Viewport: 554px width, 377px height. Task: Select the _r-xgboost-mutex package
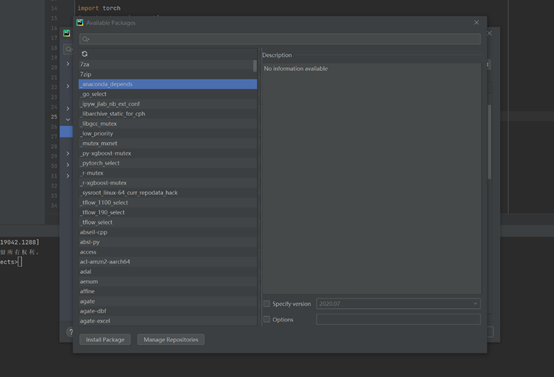(x=167, y=183)
